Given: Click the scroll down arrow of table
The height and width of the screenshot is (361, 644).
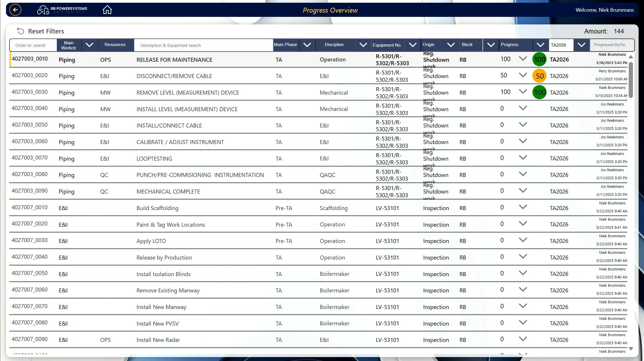Looking at the screenshot, I should coord(631,349).
